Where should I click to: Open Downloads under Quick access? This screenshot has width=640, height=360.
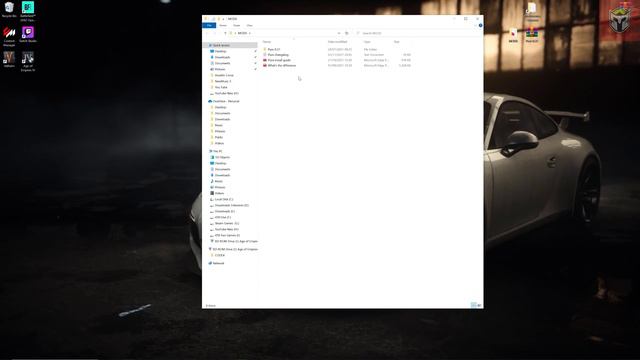click(222, 57)
